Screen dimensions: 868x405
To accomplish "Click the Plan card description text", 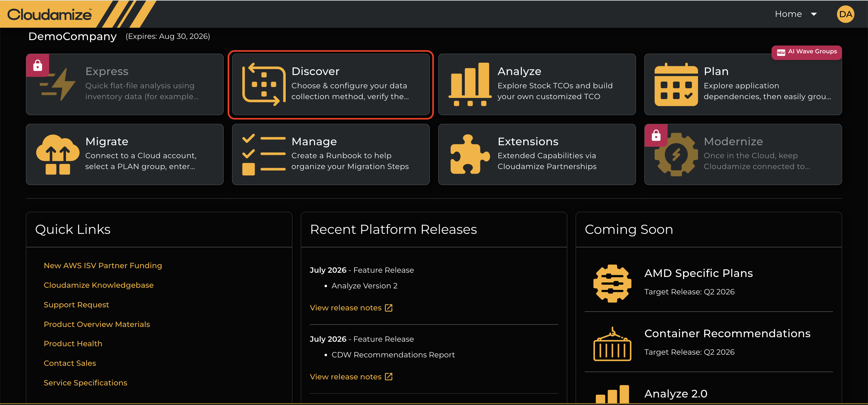I will pyautogui.click(x=767, y=91).
